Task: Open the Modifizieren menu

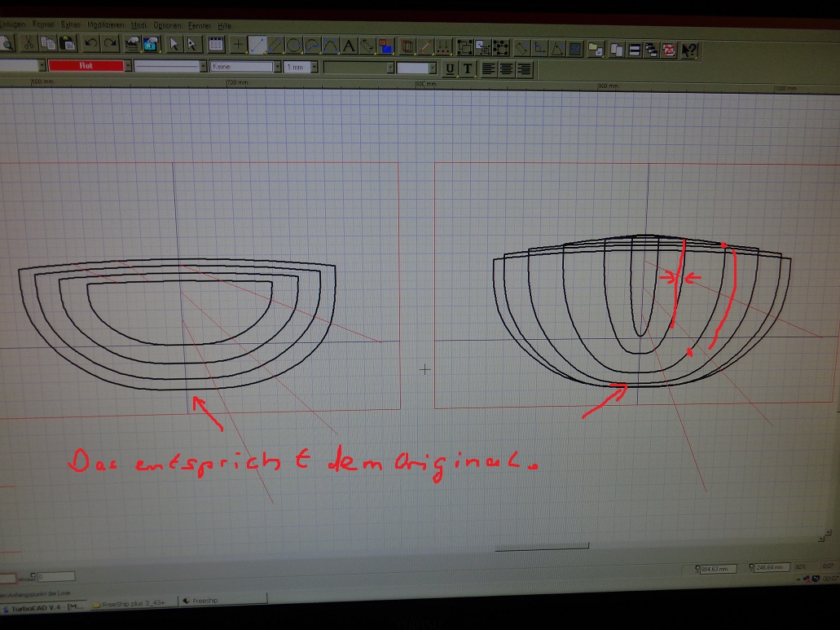Action: pos(106,25)
